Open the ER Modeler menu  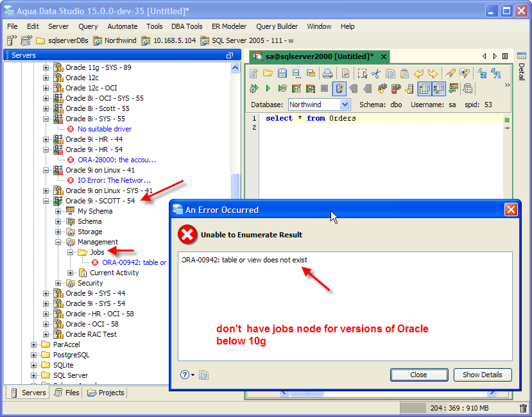229,26
